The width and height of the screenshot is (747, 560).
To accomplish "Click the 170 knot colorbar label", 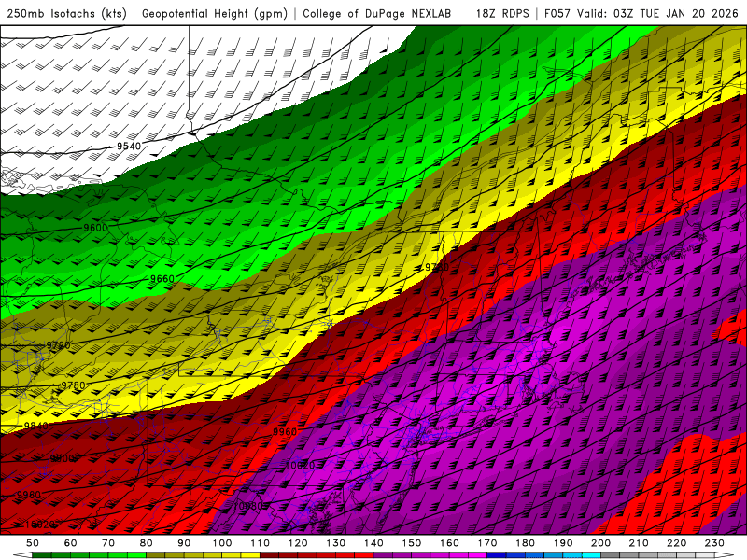I will point(487,543).
